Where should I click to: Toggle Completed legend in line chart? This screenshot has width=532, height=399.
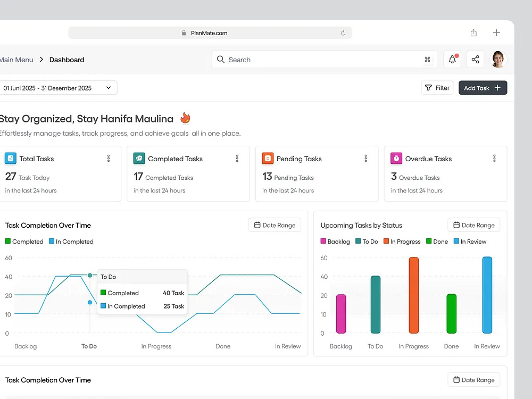pos(24,242)
